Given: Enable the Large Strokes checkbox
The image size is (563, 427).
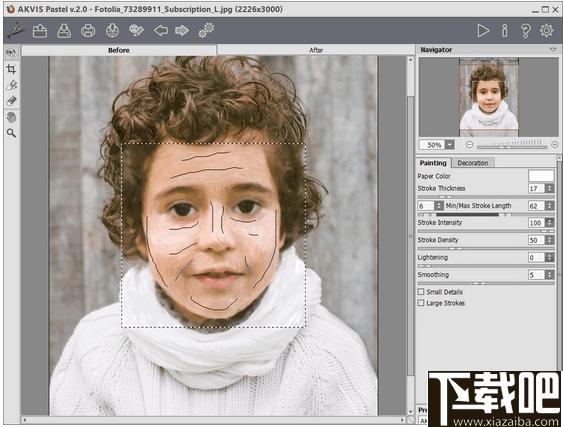Looking at the screenshot, I should point(421,303).
